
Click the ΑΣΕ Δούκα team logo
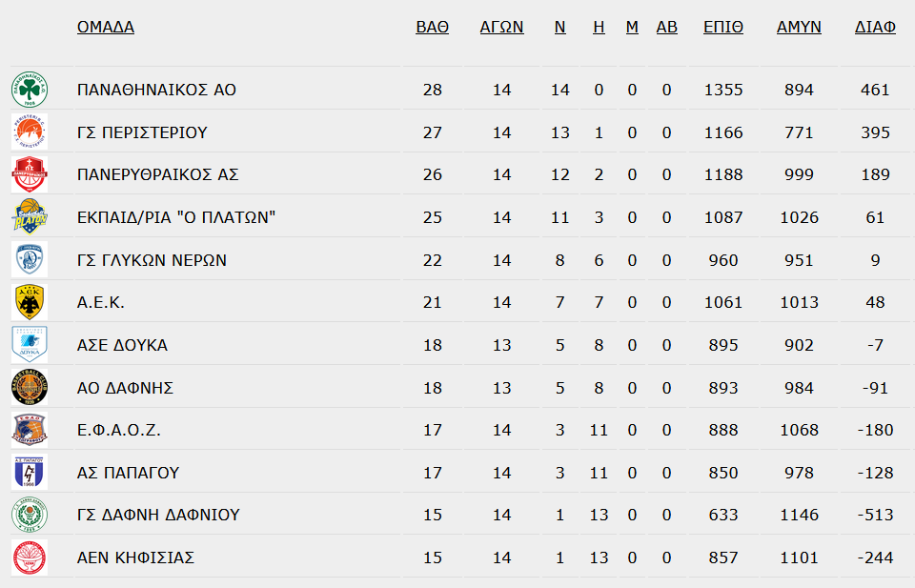30,345
